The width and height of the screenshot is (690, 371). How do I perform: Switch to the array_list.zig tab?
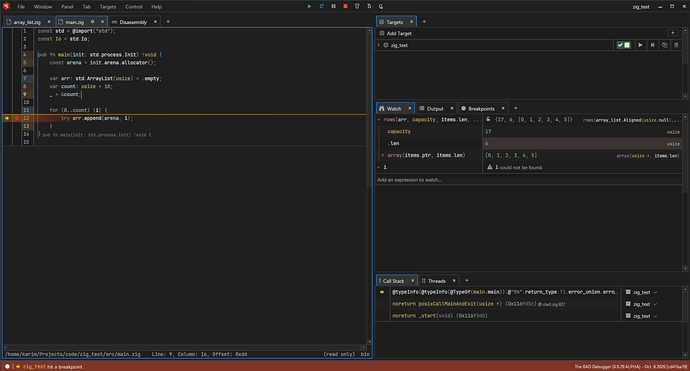coord(26,22)
